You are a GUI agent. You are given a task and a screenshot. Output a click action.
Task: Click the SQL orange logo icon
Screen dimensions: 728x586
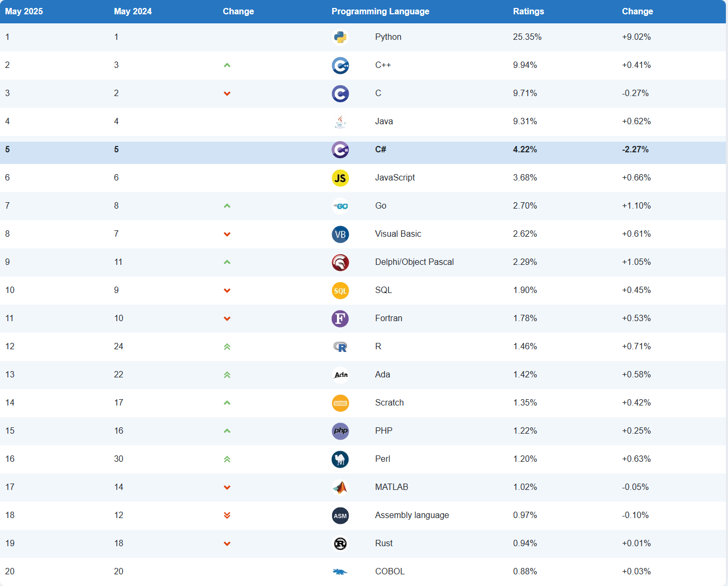coord(340,290)
